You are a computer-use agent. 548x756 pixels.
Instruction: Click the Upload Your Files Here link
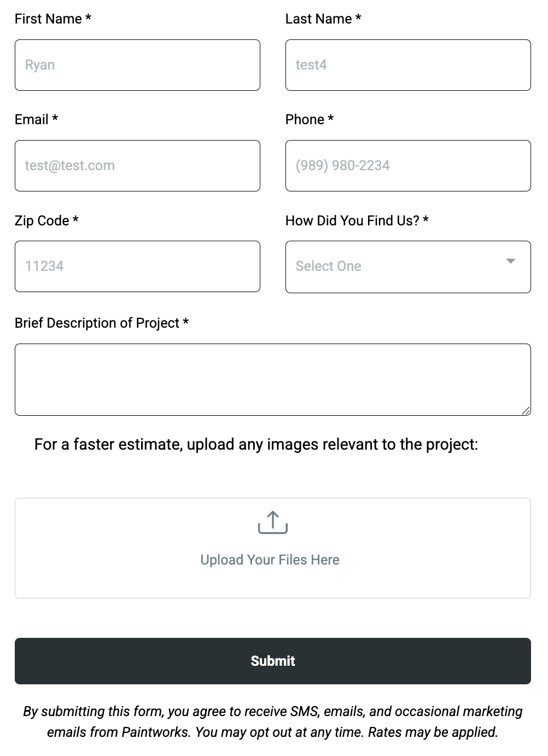270,560
